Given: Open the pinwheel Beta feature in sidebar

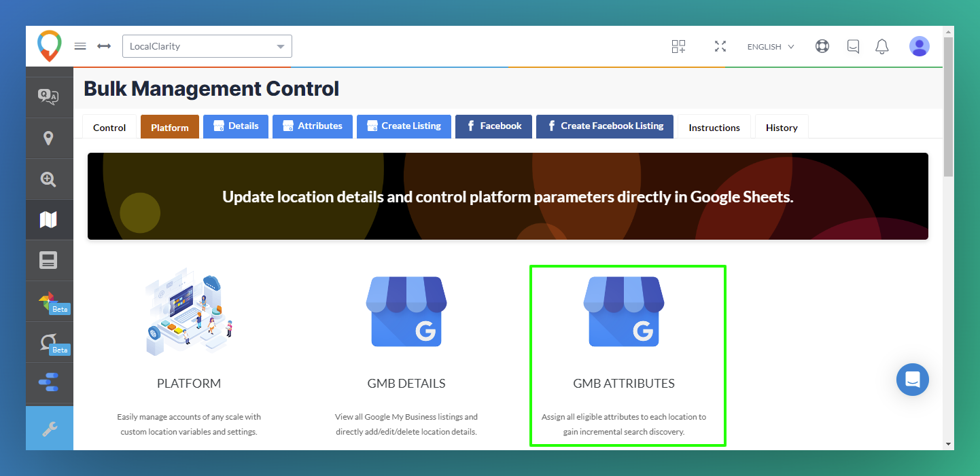Looking at the screenshot, I should click(x=48, y=301).
